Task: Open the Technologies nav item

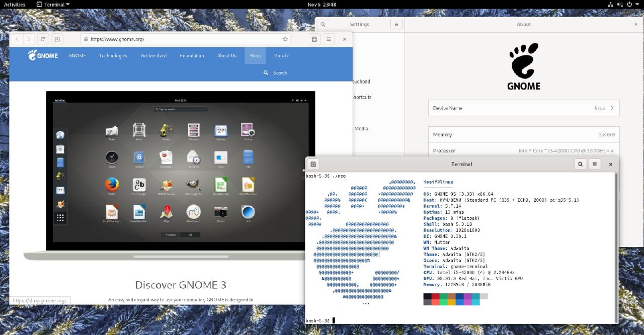Action: click(113, 55)
